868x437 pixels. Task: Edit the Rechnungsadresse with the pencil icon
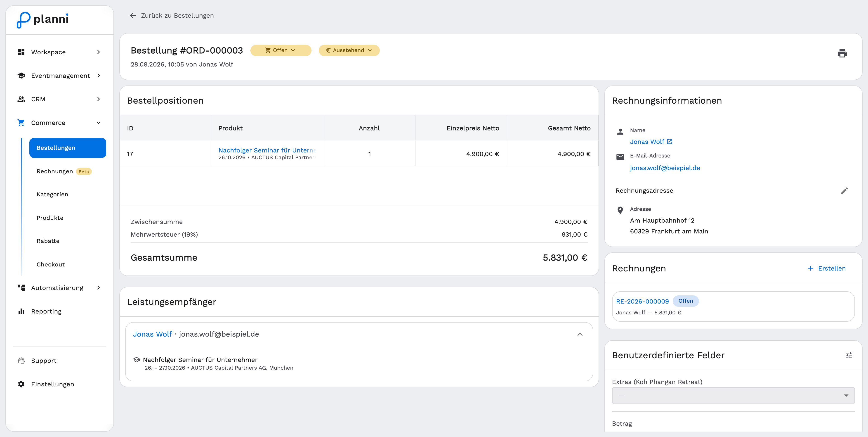click(844, 191)
